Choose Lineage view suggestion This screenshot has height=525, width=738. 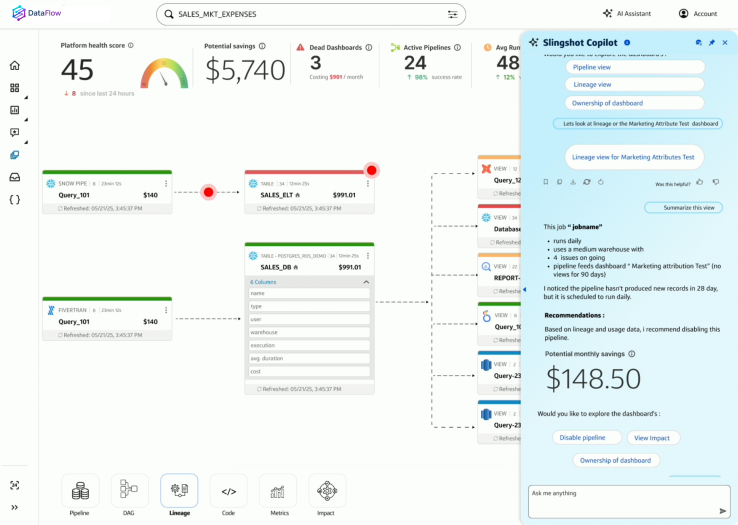(x=635, y=84)
